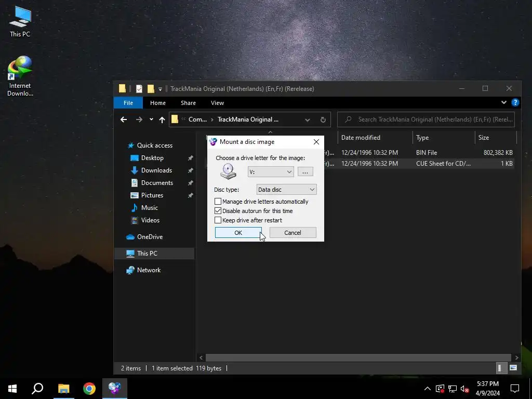Uncheck Disable autorun for this time
532x399 pixels.
click(218, 211)
